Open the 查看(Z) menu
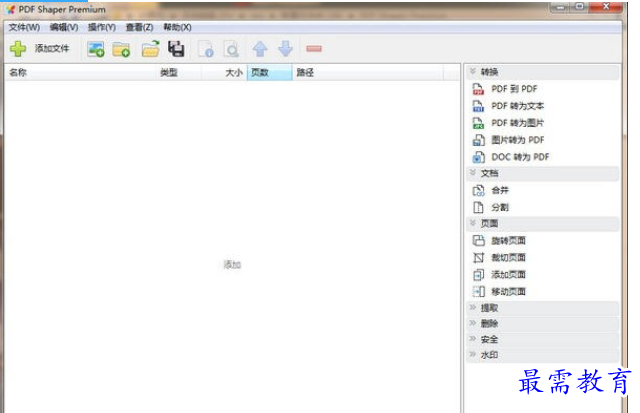The width and height of the screenshot is (640, 413). click(x=140, y=27)
